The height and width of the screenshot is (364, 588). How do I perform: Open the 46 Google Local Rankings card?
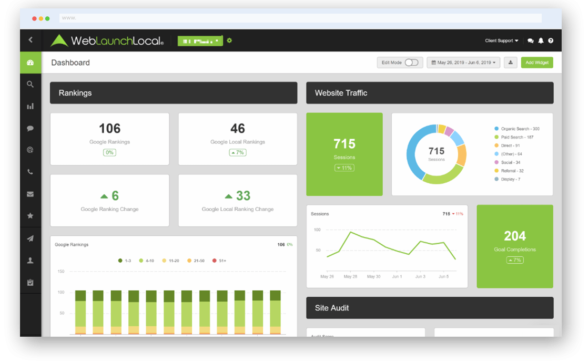click(238, 139)
